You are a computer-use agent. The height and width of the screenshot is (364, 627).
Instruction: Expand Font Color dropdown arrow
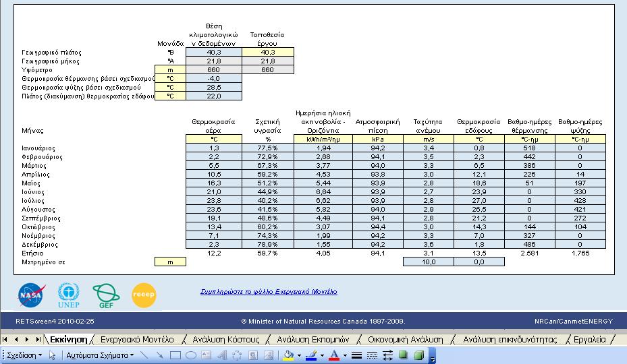coord(345,355)
